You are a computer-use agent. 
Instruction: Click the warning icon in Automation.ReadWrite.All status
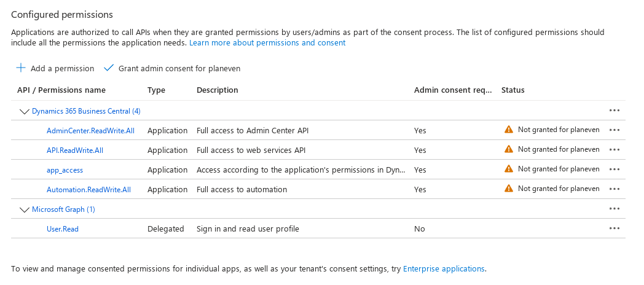[508, 189]
